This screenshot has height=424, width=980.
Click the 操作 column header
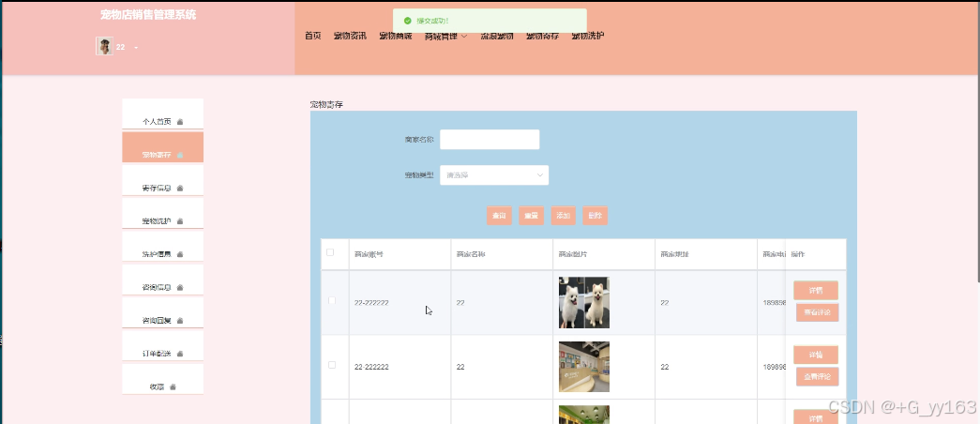click(797, 254)
